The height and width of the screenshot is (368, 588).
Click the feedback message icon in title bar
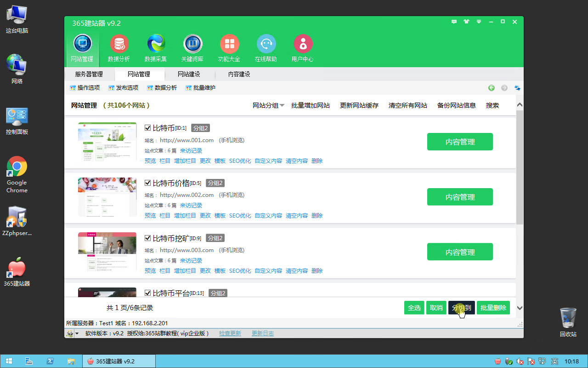(454, 22)
